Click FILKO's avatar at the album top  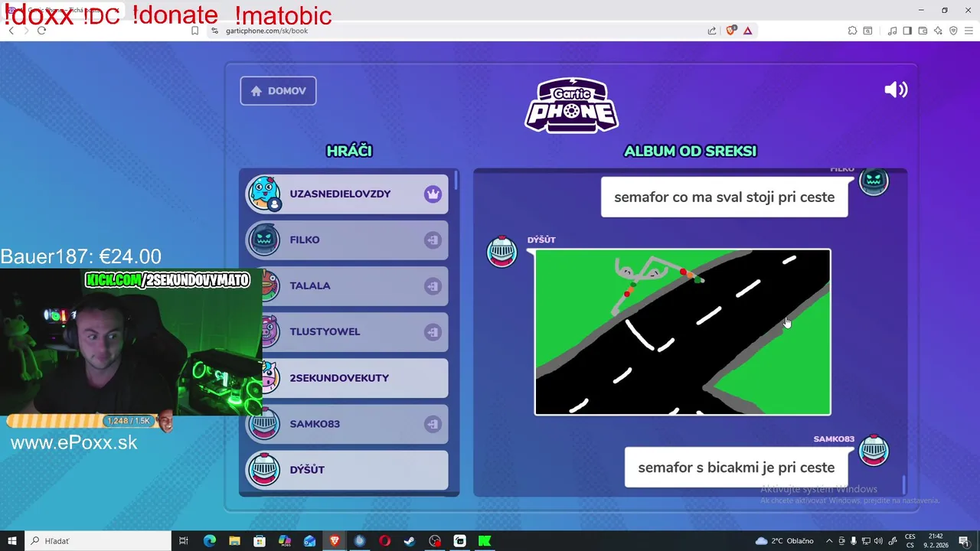point(874,181)
